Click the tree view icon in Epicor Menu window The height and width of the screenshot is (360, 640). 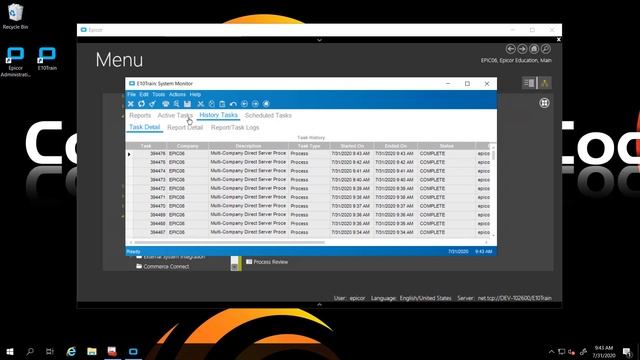[x=544, y=83]
